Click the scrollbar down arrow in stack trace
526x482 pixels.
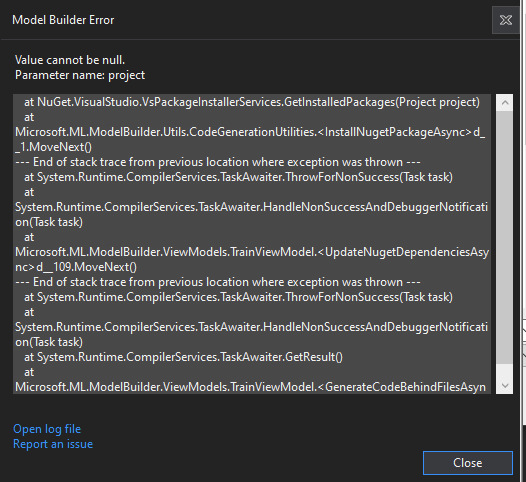coord(505,385)
